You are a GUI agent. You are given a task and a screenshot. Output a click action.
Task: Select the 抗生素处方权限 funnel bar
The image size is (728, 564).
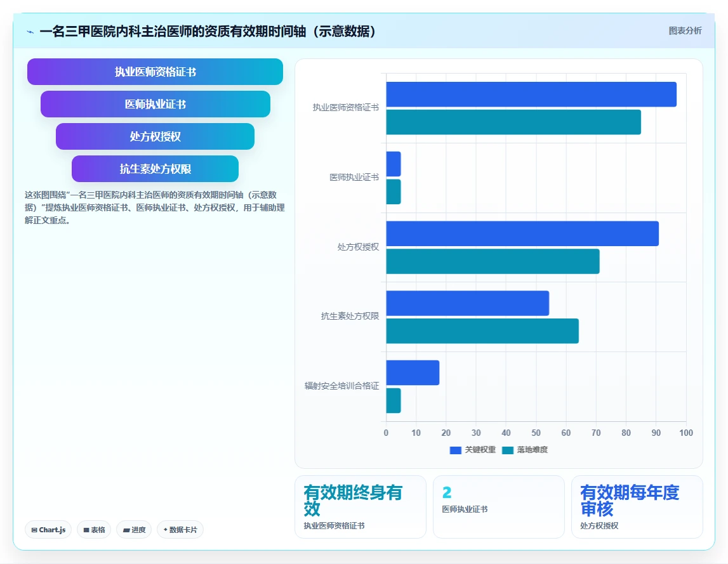click(155, 169)
